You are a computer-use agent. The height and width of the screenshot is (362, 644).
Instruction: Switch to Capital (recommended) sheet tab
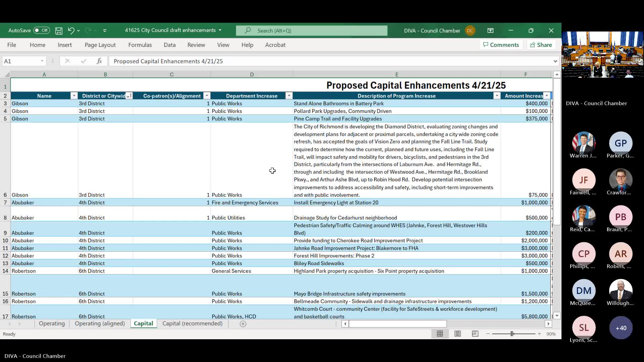pyautogui.click(x=193, y=323)
